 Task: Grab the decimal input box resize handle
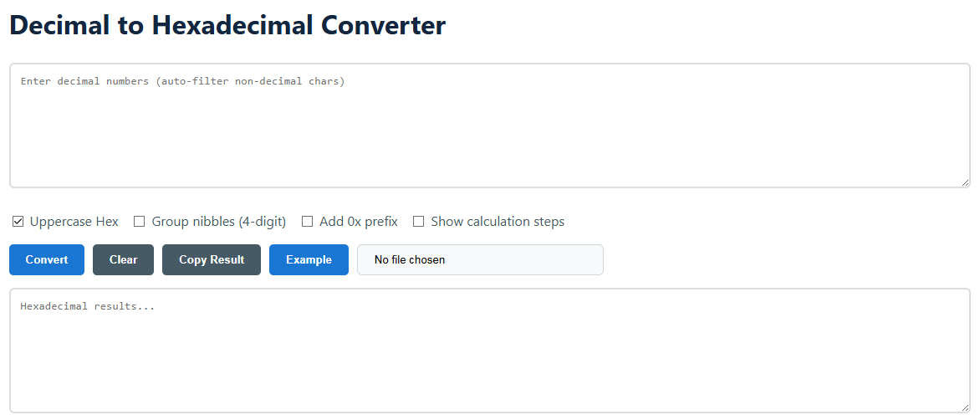tap(965, 182)
